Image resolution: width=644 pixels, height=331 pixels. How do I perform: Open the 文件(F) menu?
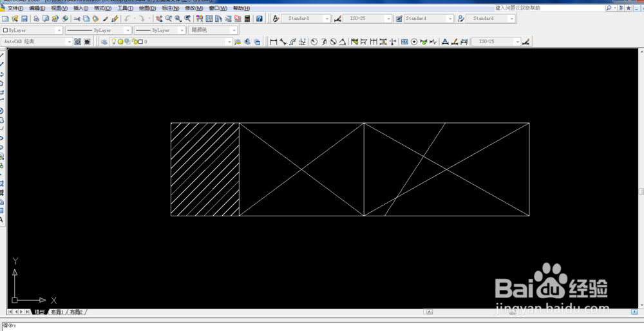(x=15, y=8)
